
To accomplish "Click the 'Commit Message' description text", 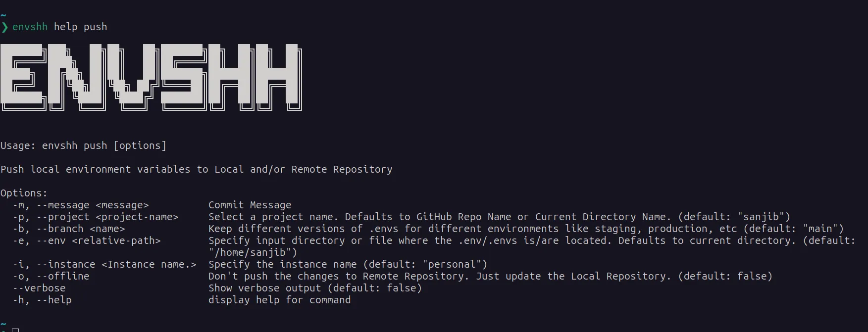I will [x=250, y=205].
